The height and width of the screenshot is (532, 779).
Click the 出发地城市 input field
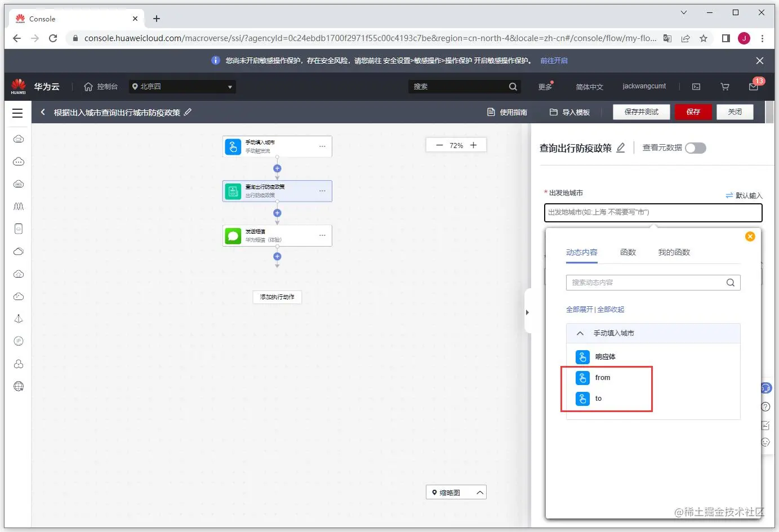click(653, 212)
